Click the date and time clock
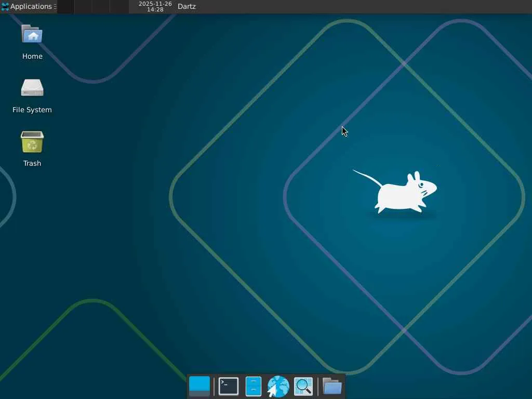The image size is (532, 399). [155, 6]
